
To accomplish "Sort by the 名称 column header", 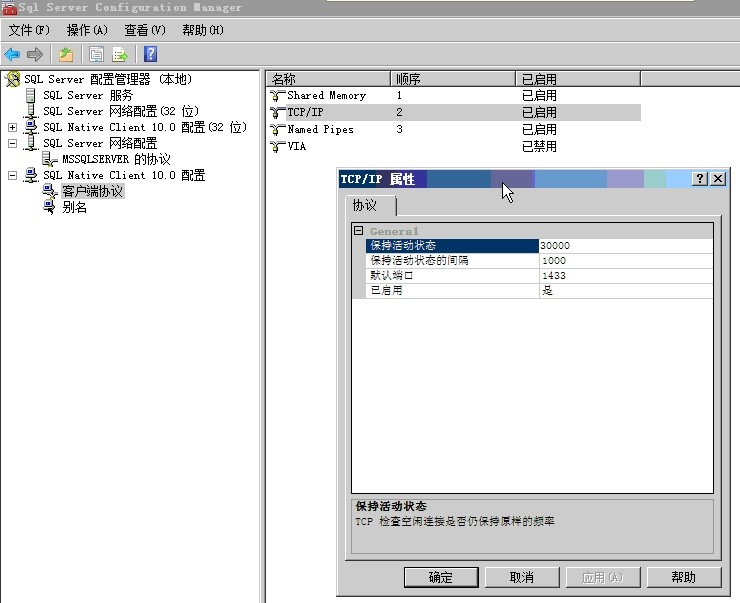I will (328, 79).
